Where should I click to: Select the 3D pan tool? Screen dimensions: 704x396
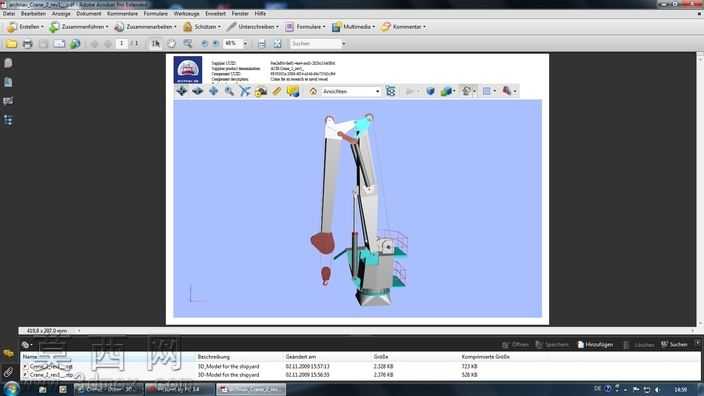(213, 92)
